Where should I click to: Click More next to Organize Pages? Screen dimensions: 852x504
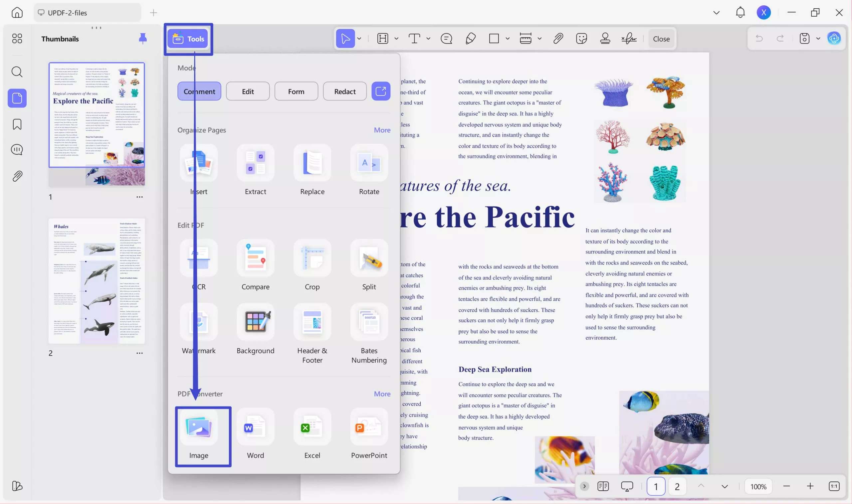tap(382, 130)
